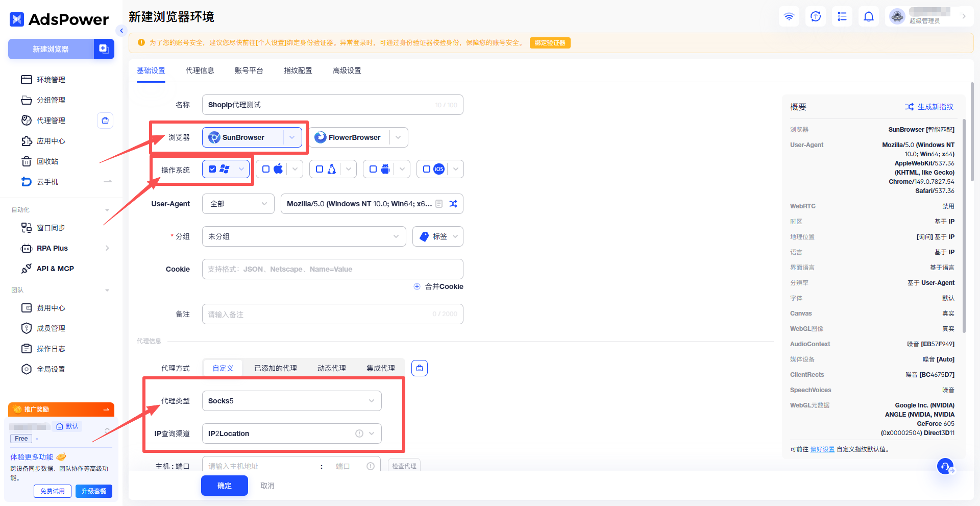Image resolution: width=980 pixels, height=506 pixels.
Task: Open the update/upload icon in header
Action: click(x=816, y=16)
